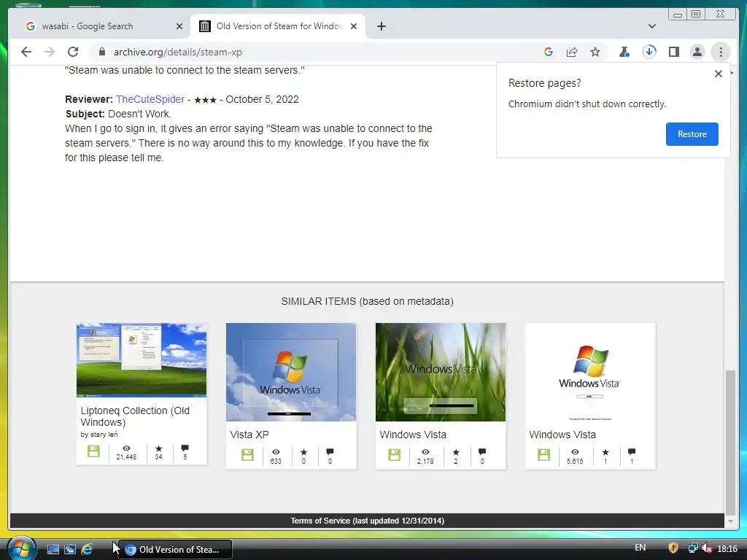
Task: Click the padlock site info icon
Action: [101, 52]
